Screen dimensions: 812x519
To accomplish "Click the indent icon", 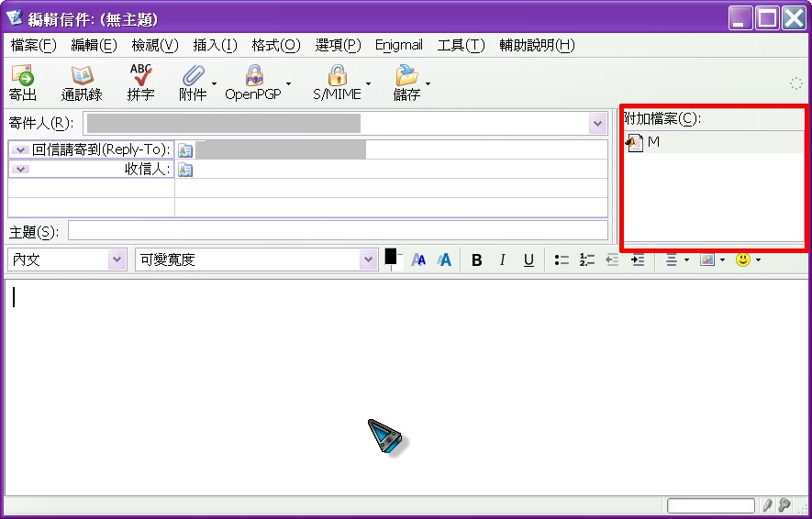I will [638, 259].
